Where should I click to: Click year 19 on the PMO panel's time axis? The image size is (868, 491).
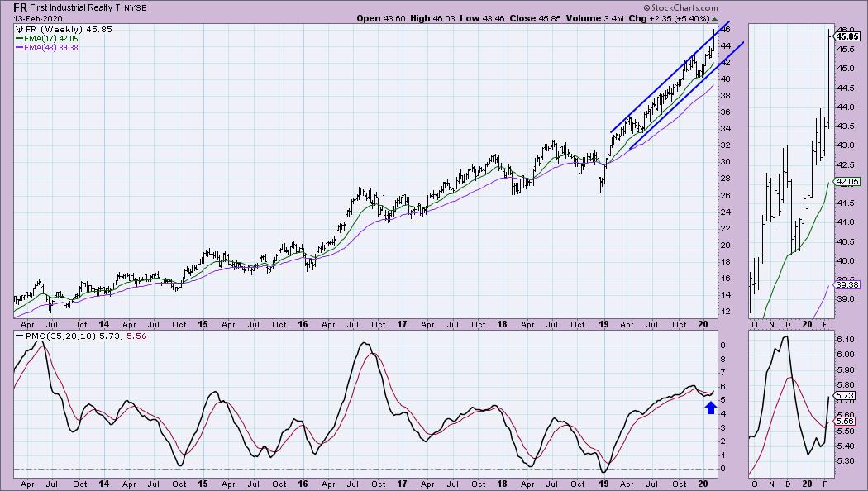[x=604, y=484]
